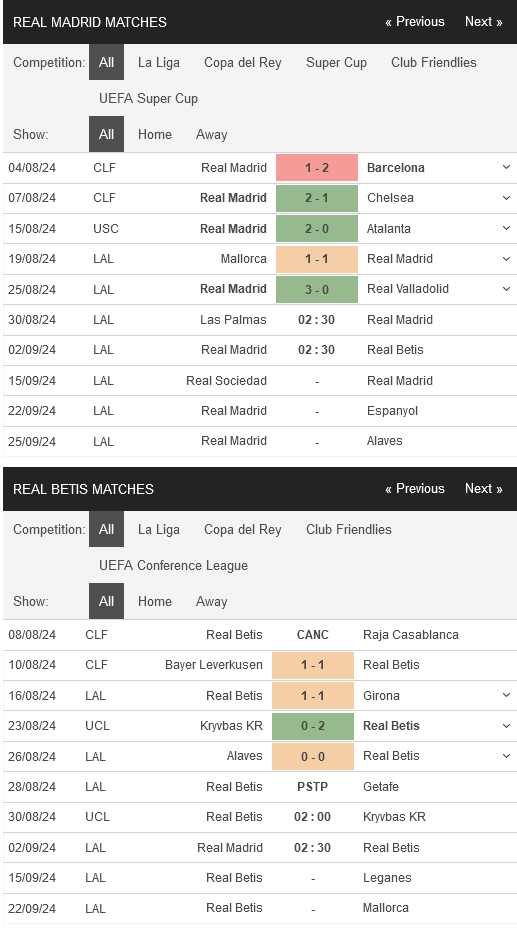Screen dimensions: 517x933
Task: Click the 0 - 2 Kryvbas KR score box
Action: click(313, 726)
